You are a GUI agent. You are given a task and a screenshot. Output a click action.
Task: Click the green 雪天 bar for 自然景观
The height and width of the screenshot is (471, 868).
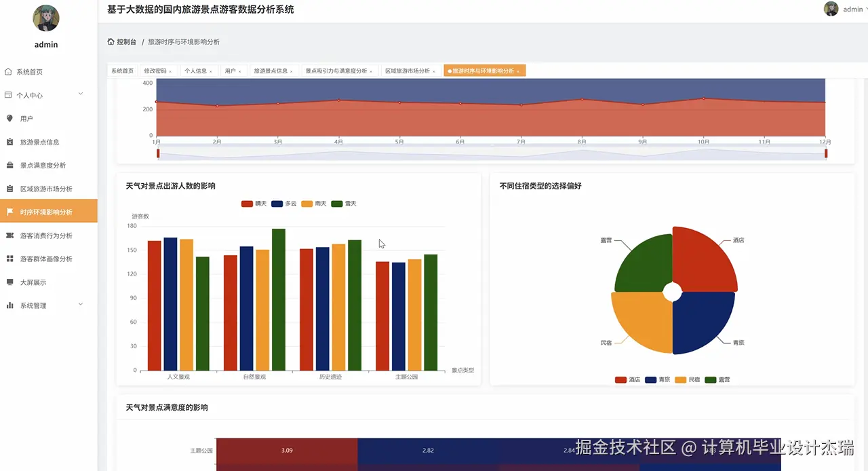click(x=279, y=299)
